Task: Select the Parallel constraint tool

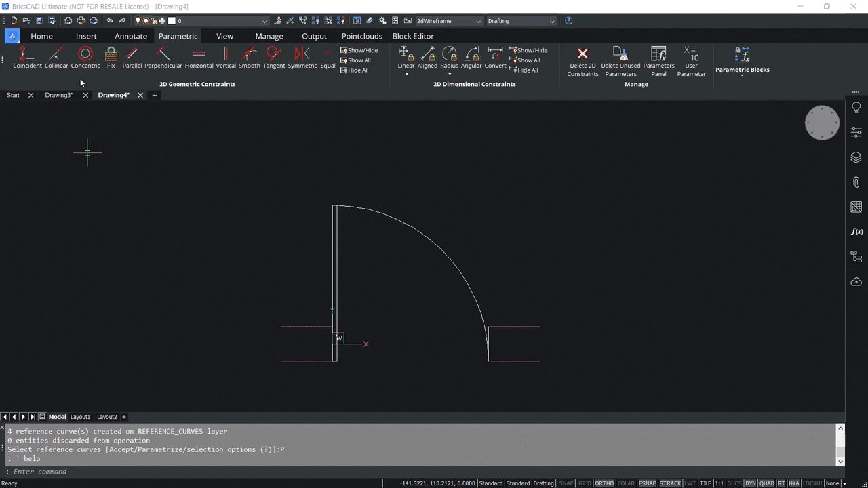Action: click(x=132, y=58)
